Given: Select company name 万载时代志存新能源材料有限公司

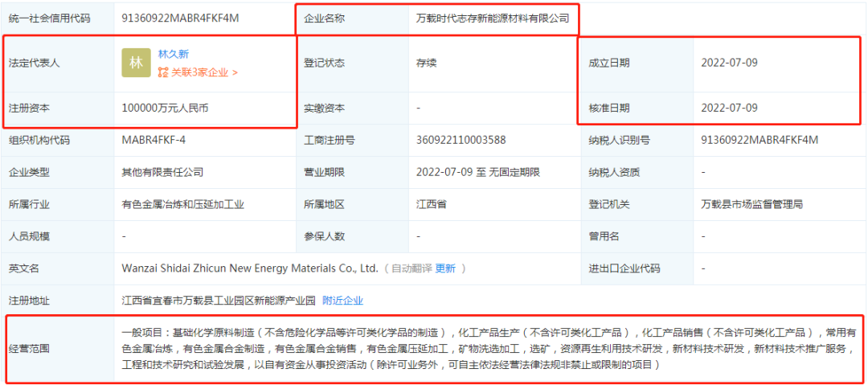Looking at the screenshot, I should (493, 18).
